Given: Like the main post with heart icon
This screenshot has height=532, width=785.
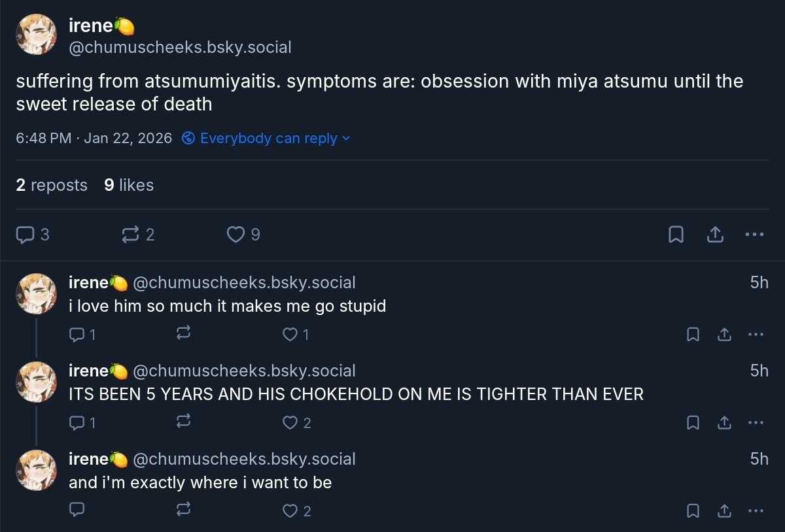Looking at the screenshot, I should pyautogui.click(x=235, y=235).
